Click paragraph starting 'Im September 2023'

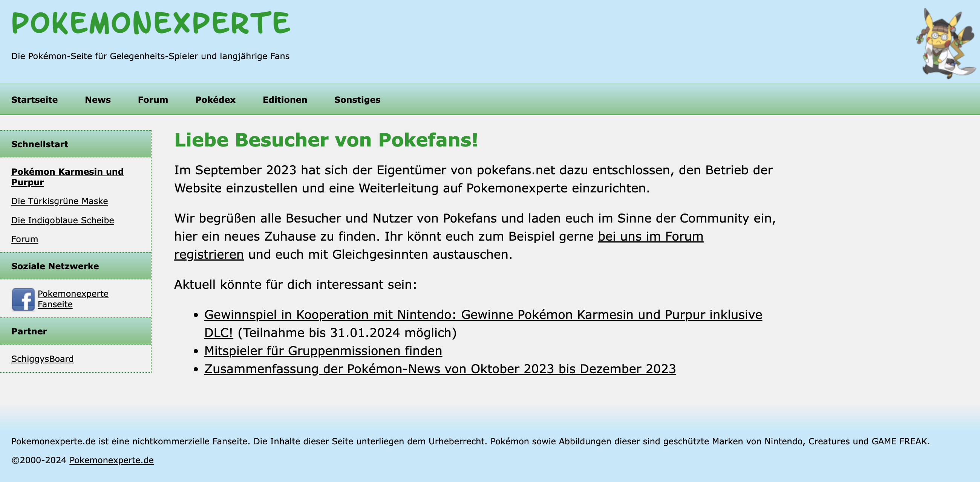pyautogui.click(x=474, y=179)
